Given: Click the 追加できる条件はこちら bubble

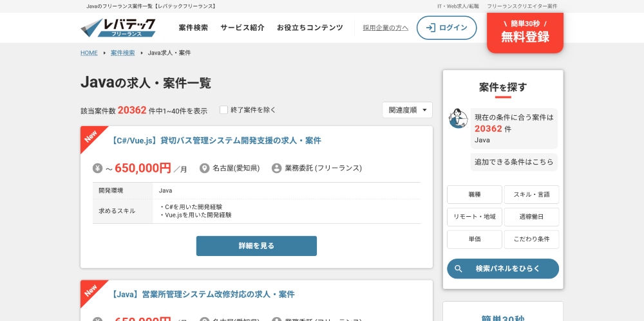Looking at the screenshot, I should point(514,161).
